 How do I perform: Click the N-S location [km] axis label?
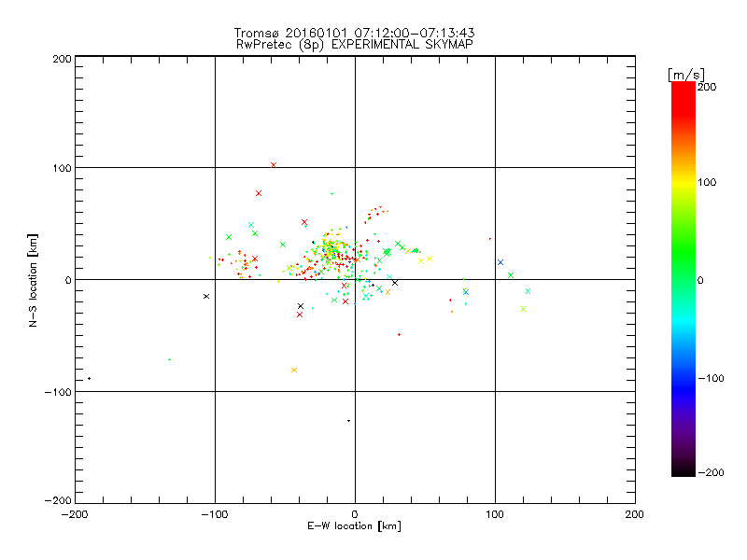pos(34,279)
